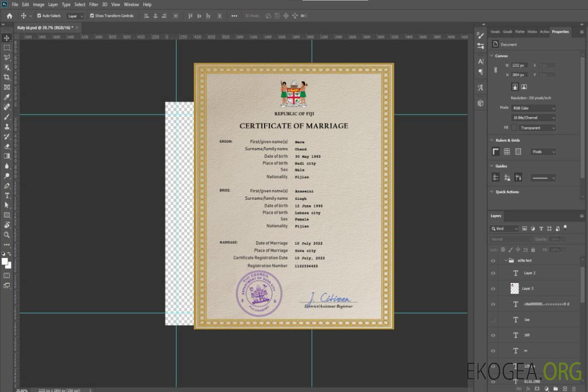This screenshot has width=588, height=392.
Task: Hide the 'Layer 3' image layer
Action: pyautogui.click(x=493, y=289)
